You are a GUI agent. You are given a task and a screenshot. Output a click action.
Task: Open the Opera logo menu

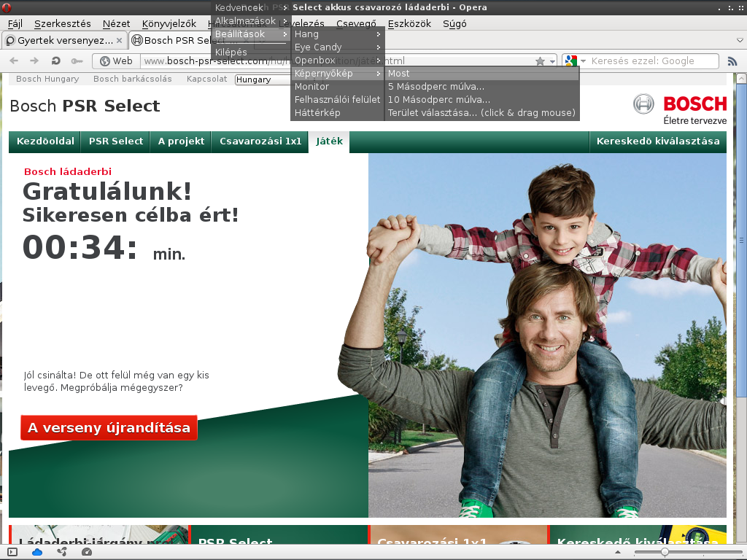click(6, 7)
